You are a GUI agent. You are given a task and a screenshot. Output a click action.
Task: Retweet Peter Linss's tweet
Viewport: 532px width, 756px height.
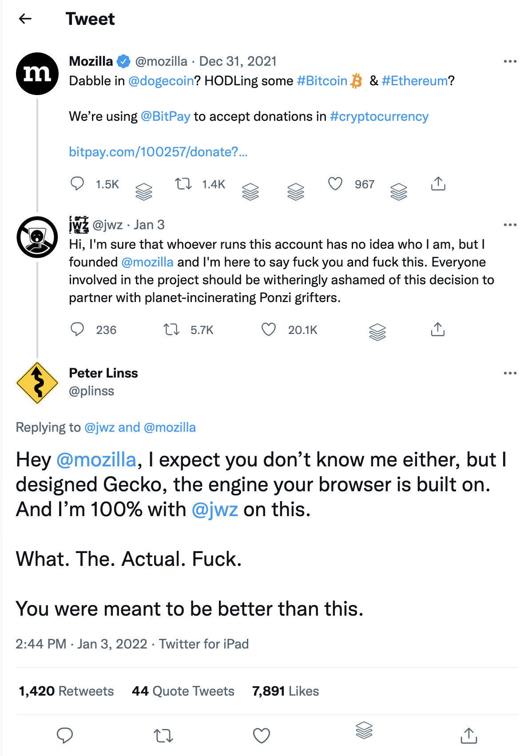(x=163, y=736)
